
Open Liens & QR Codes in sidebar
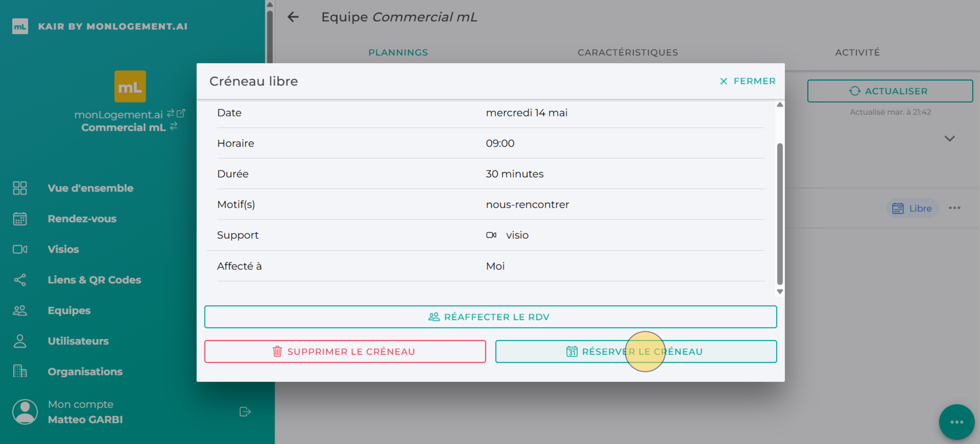[94, 280]
